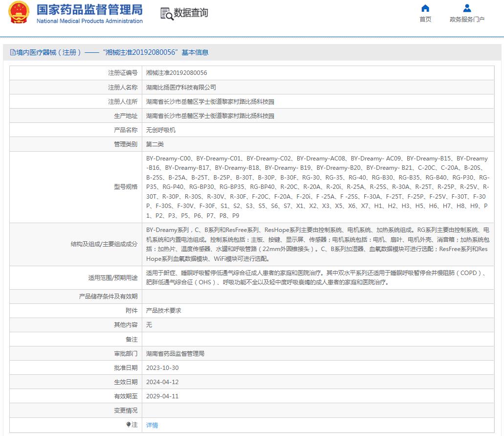Click the 湖南省药品监督管理局 approval department value
This screenshot has height=436, width=504.
(175, 354)
